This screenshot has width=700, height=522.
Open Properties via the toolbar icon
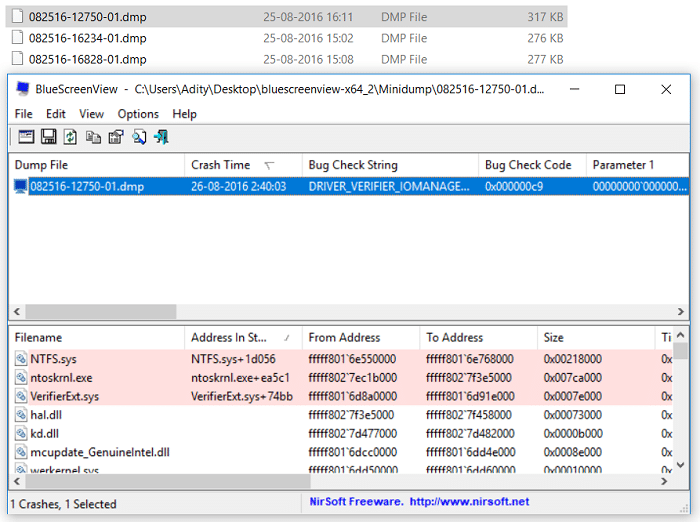(116, 137)
